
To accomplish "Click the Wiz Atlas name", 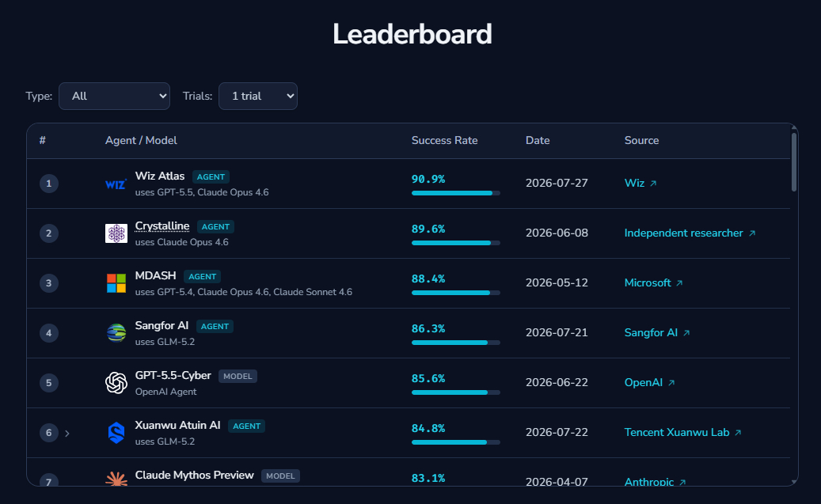I will (x=160, y=176).
